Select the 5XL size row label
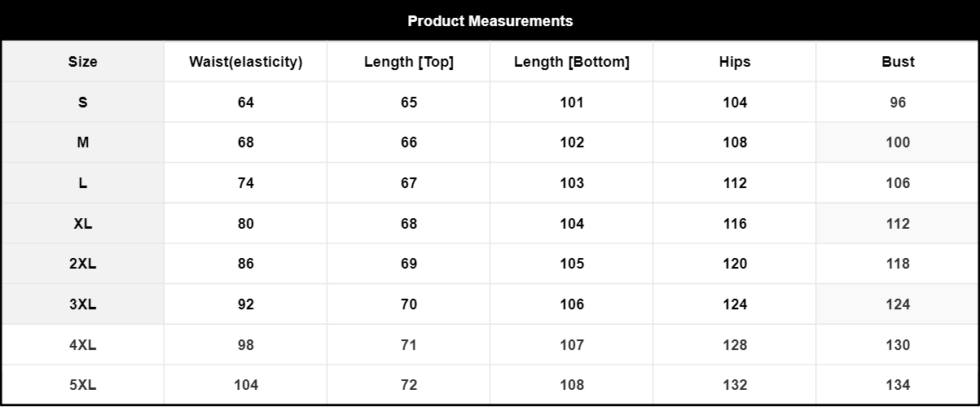980x407 pixels. tap(82, 385)
